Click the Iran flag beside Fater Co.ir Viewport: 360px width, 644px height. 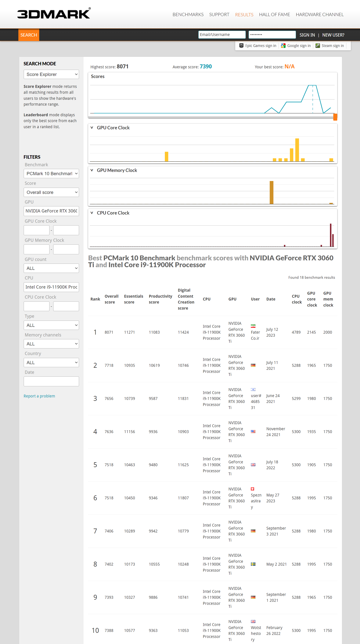253,326
